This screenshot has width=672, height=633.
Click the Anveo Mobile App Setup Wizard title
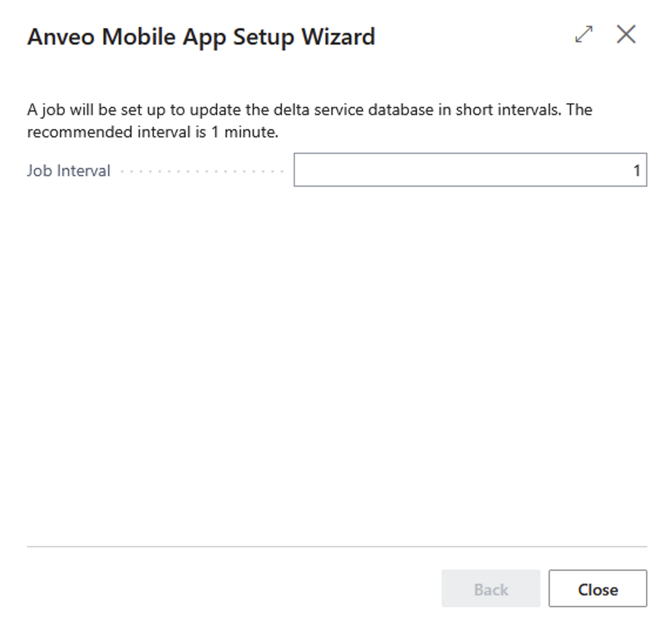pyautogui.click(x=201, y=36)
